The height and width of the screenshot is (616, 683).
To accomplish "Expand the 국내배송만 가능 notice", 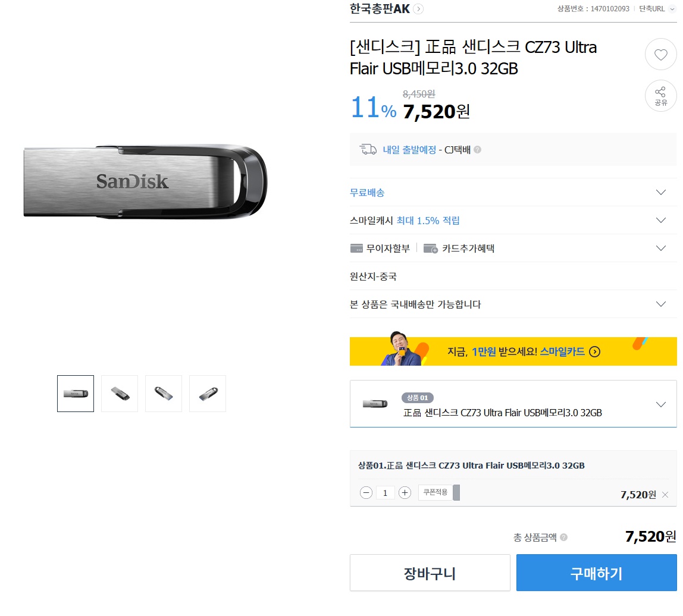I will [660, 304].
